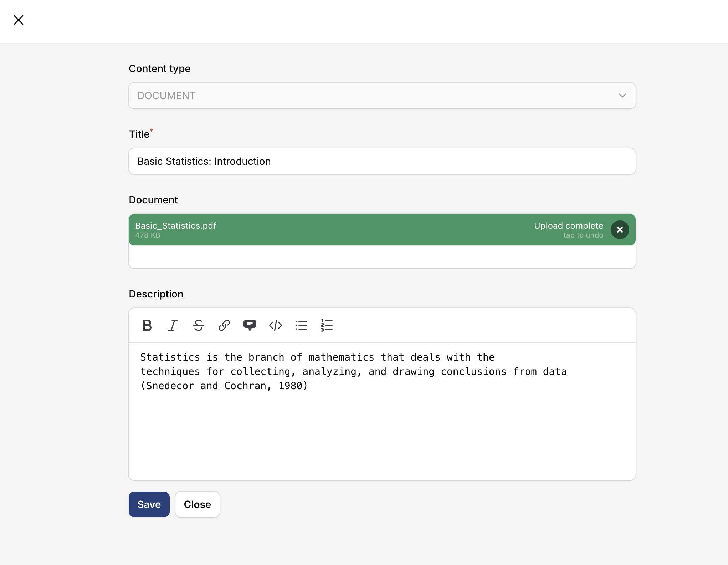Click the Save button
This screenshot has height=565, width=728.
pyautogui.click(x=149, y=504)
